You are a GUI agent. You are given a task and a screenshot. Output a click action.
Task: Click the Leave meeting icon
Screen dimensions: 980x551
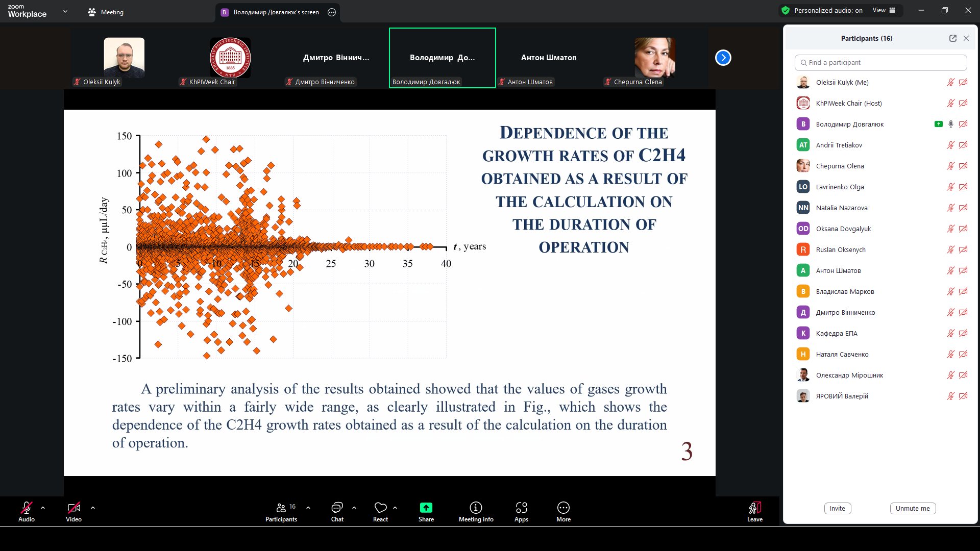pyautogui.click(x=755, y=508)
